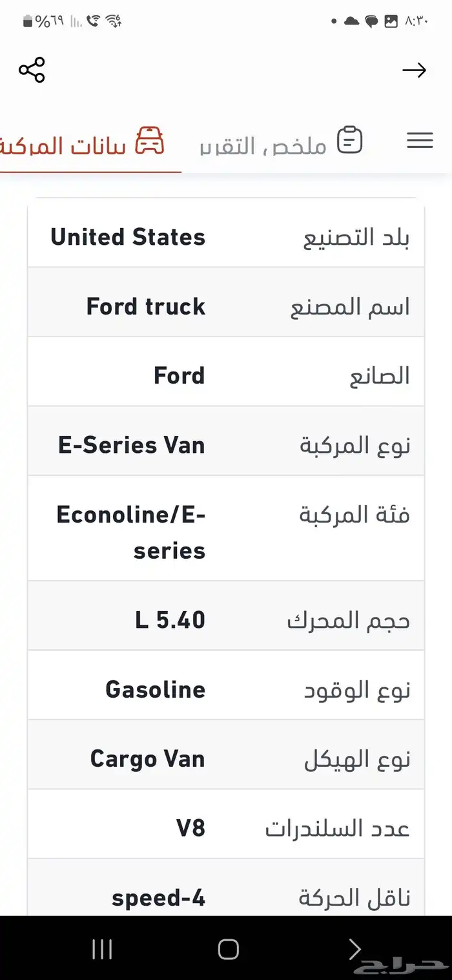Viewport: 452px width, 980px height.
Task: Select the Gasoline fuel type value
Action: [155, 689]
